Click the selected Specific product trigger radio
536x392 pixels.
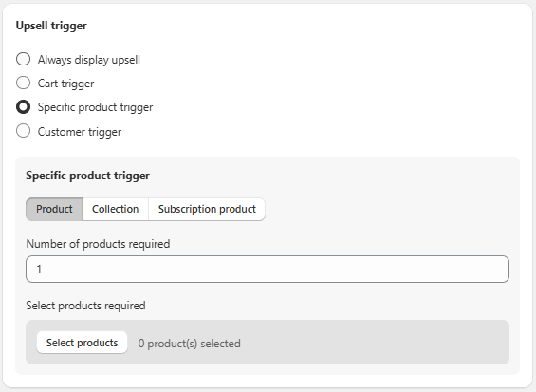[24, 107]
